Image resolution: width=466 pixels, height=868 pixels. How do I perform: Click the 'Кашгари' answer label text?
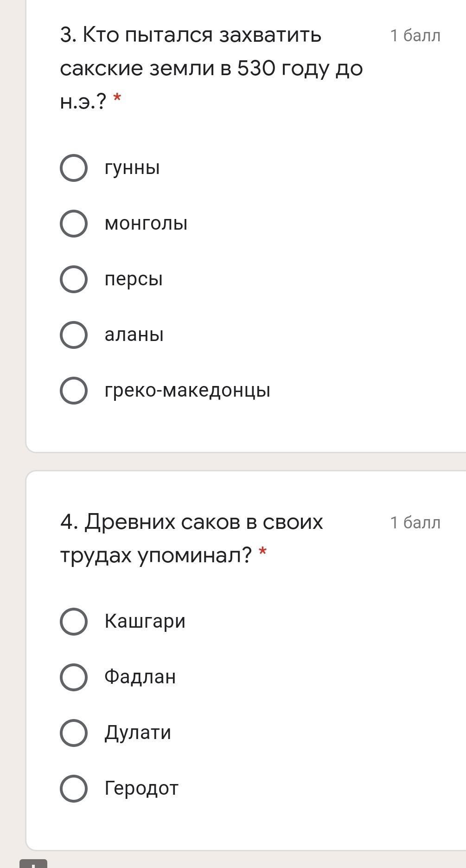tap(145, 621)
